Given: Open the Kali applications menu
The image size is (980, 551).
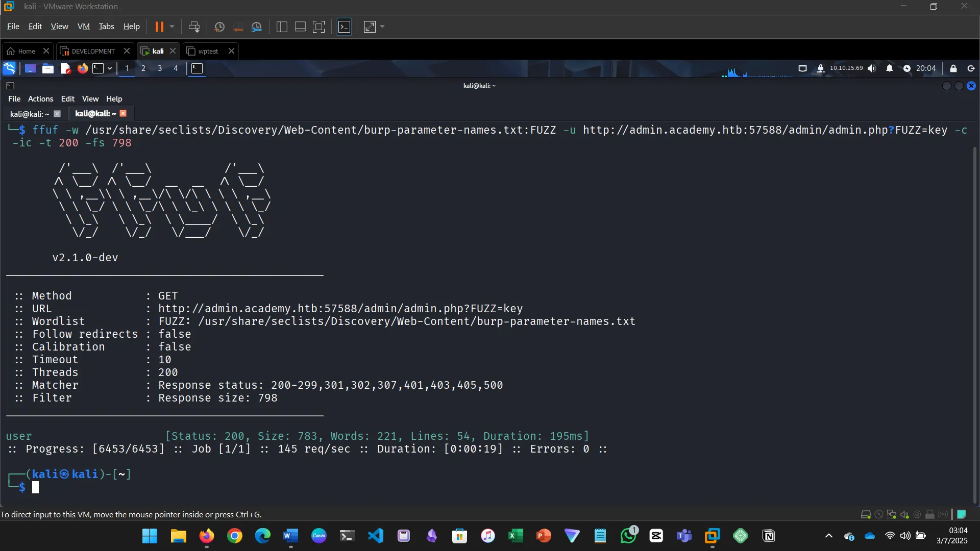Looking at the screenshot, I should (x=9, y=68).
